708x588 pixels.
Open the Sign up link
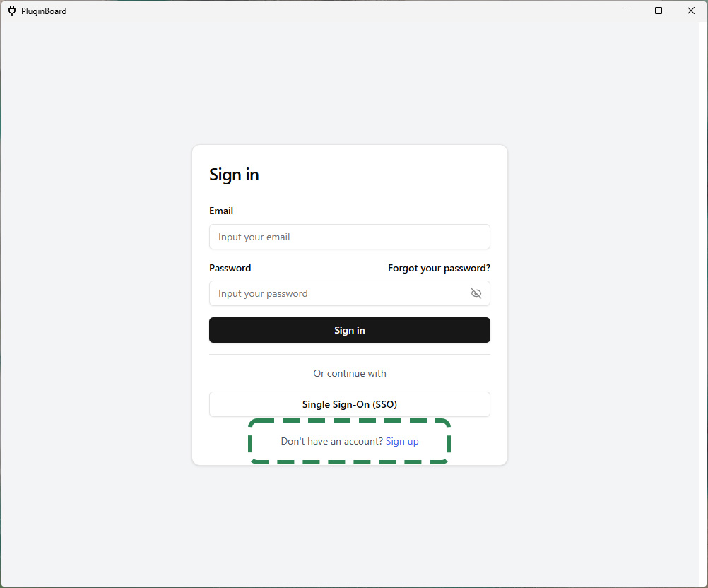coord(402,441)
